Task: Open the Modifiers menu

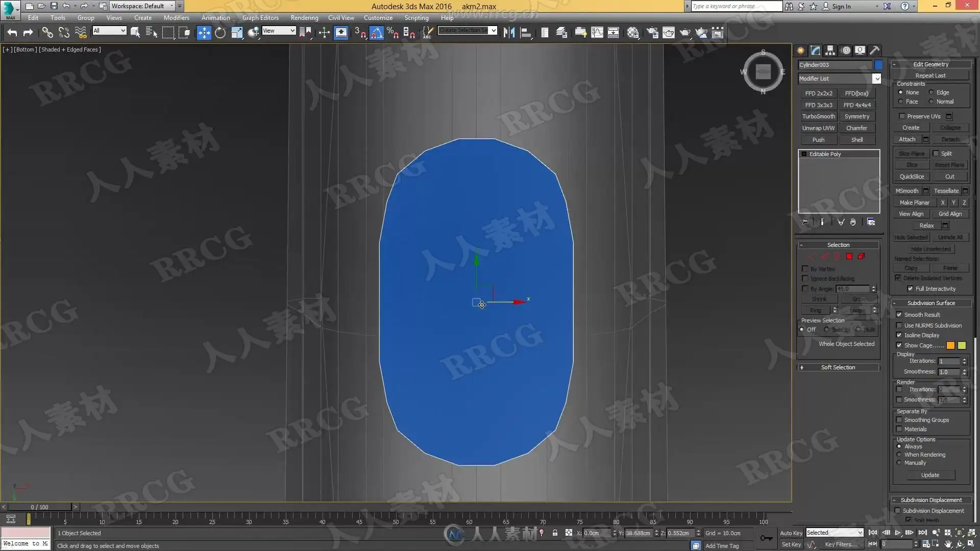Action: [176, 17]
